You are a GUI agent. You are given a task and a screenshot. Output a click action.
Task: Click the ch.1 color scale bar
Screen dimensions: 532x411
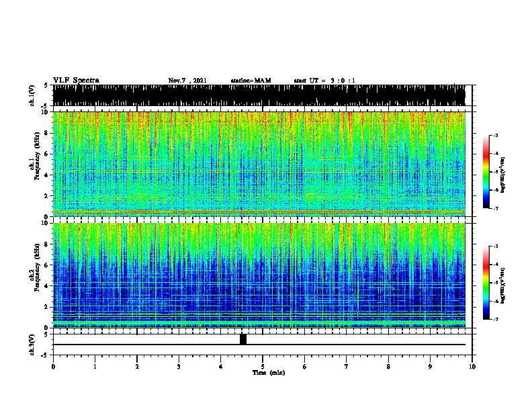486,172
